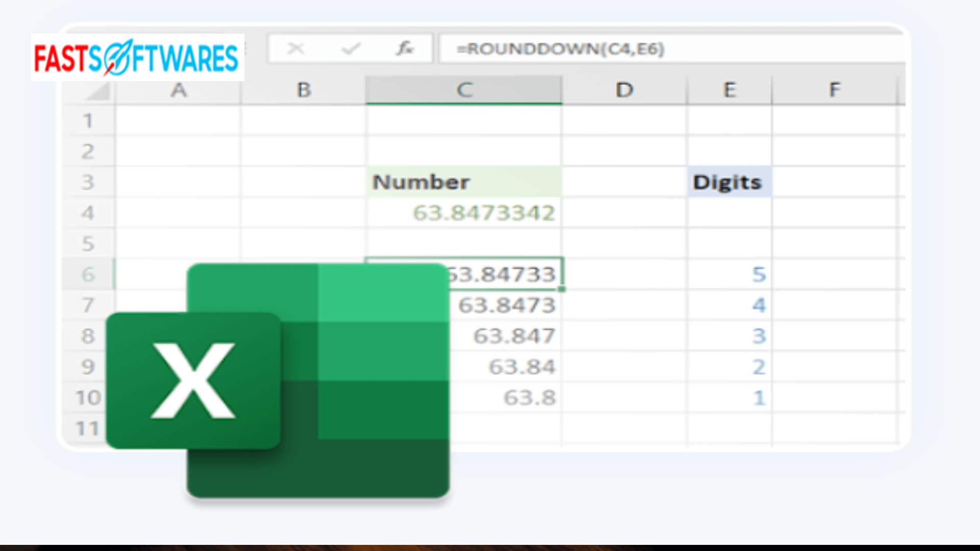
Task: Click the large Excel logo graphic
Action: [278, 381]
